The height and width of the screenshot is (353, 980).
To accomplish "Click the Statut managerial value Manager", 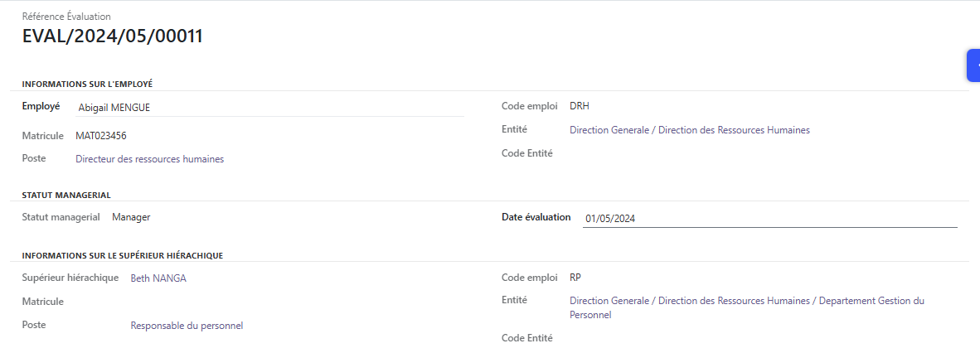I will coord(131,217).
